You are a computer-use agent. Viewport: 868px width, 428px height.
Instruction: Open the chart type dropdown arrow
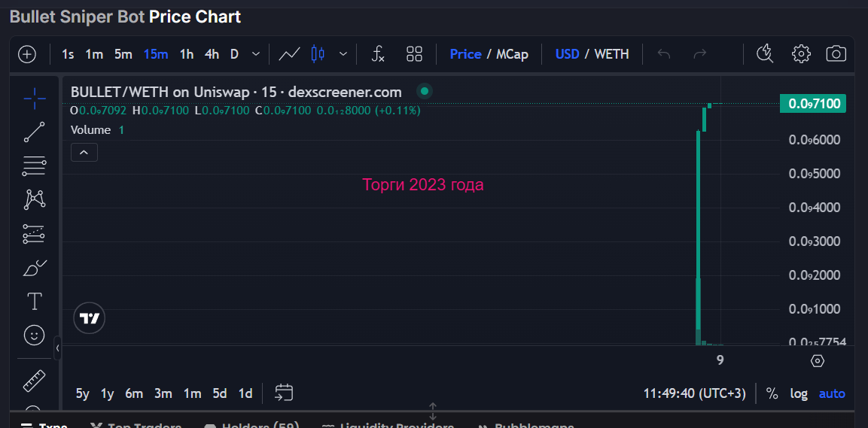[343, 54]
